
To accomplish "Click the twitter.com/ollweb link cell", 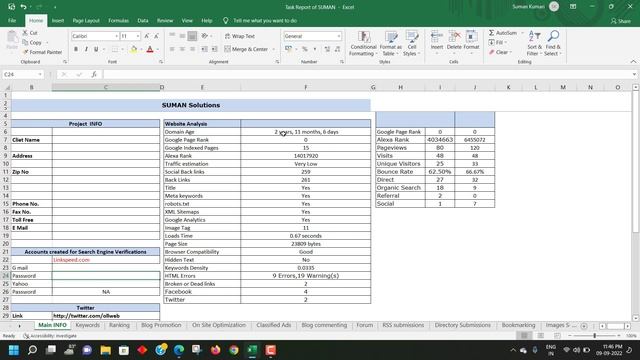I will click(106, 316).
